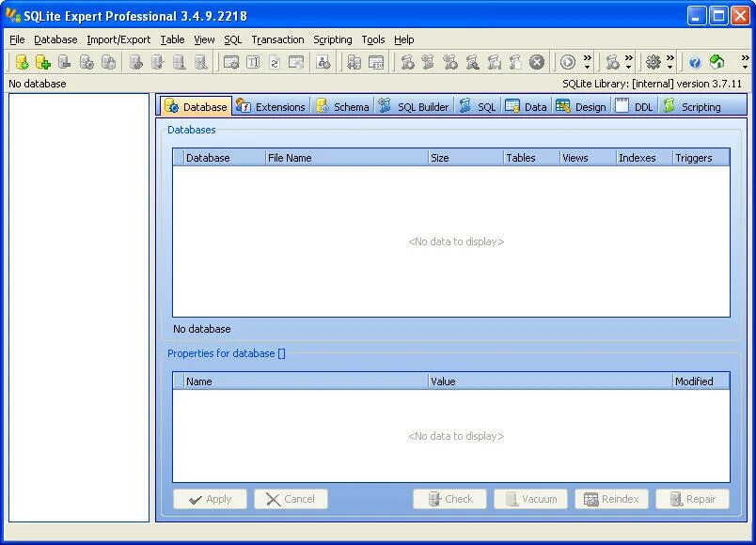Open the Database menu

[55, 39]
